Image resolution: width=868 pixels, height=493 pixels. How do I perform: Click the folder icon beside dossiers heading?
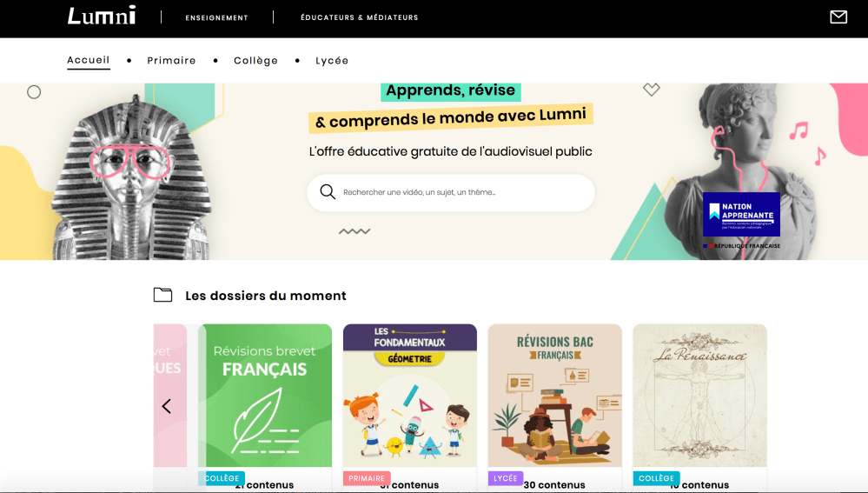click(x=162, y=295)
